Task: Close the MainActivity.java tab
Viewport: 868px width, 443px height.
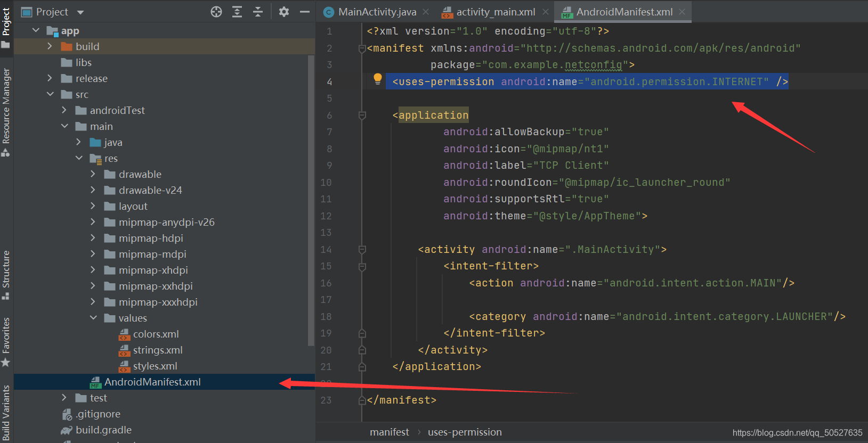Action: tap(426, 12)
